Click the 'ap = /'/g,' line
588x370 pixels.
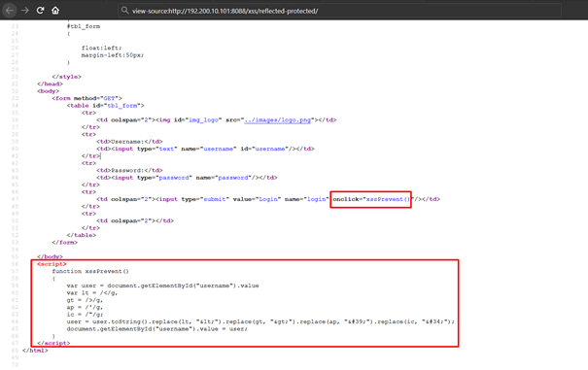(x=85, y=307)
